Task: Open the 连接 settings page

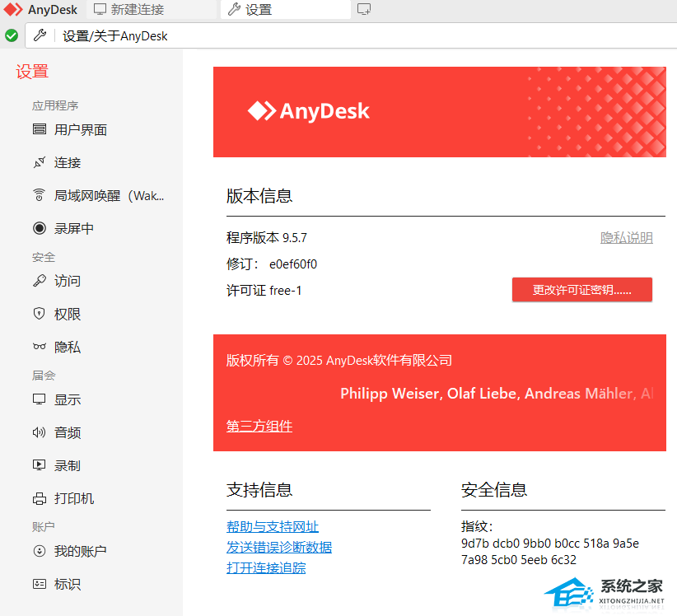Action: click(x=68, y=163)
